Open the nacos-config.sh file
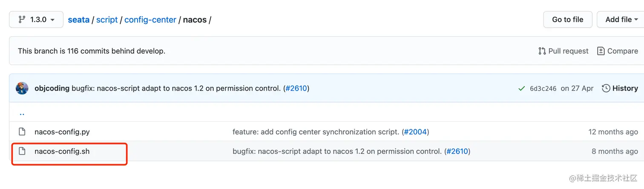The width and height of the screenshot is (644, 189). 62,151
